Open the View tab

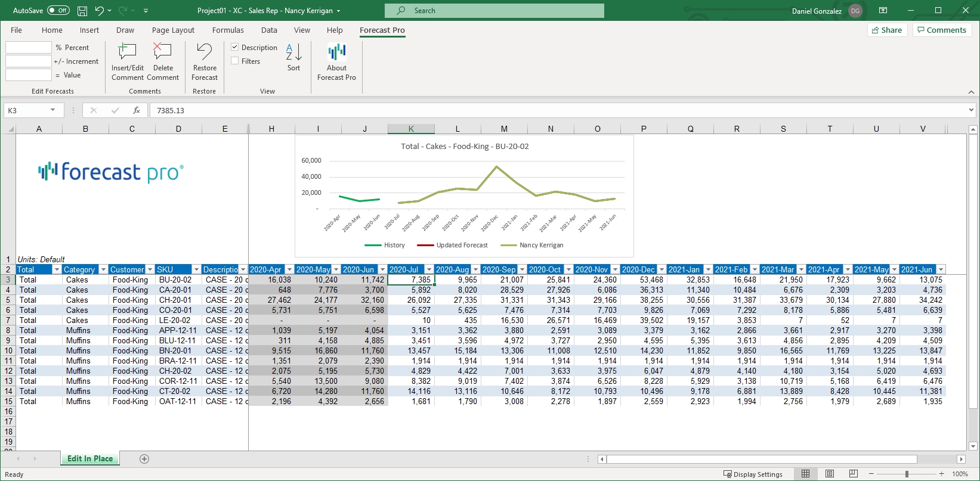pyautogui.click(x=302, y=30)
